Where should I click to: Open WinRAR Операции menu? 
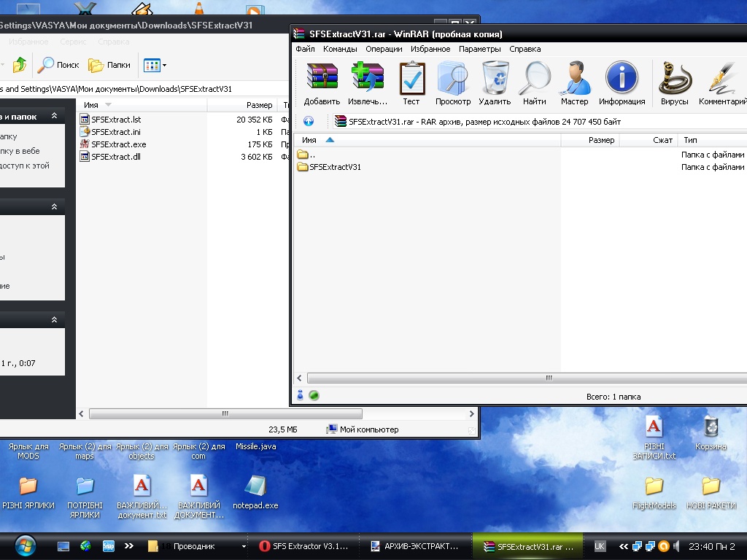pos(384,49)
